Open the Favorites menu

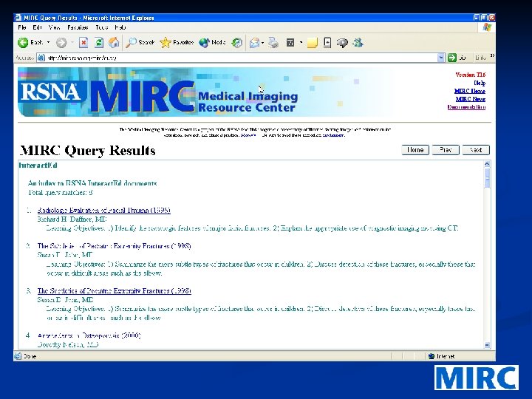[x=78, y=27]
